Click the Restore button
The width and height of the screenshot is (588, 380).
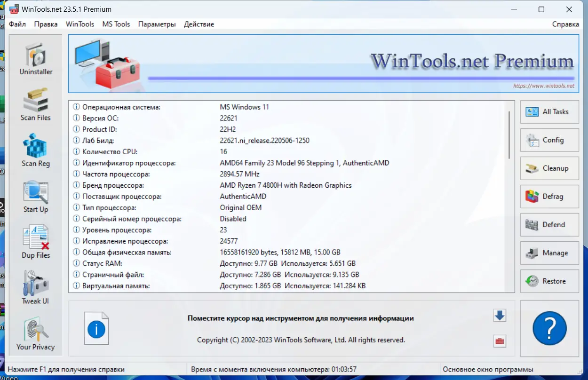point(549,281)
